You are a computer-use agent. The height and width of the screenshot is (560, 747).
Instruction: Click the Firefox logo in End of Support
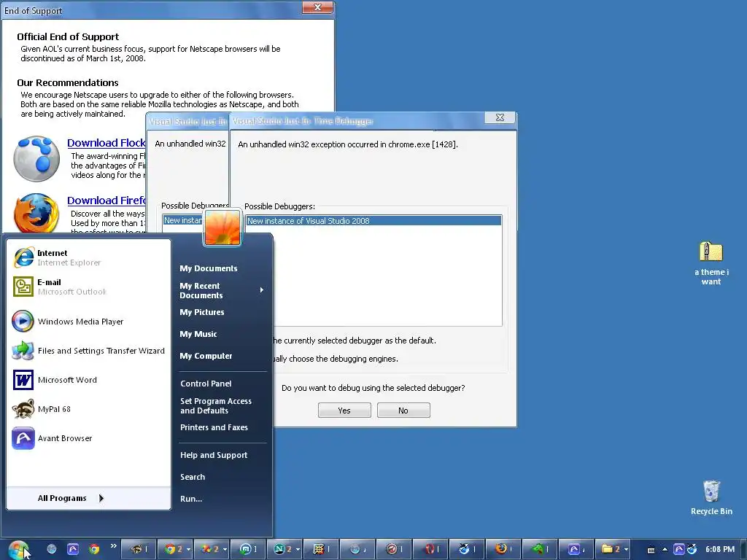[x=36, y=212]
